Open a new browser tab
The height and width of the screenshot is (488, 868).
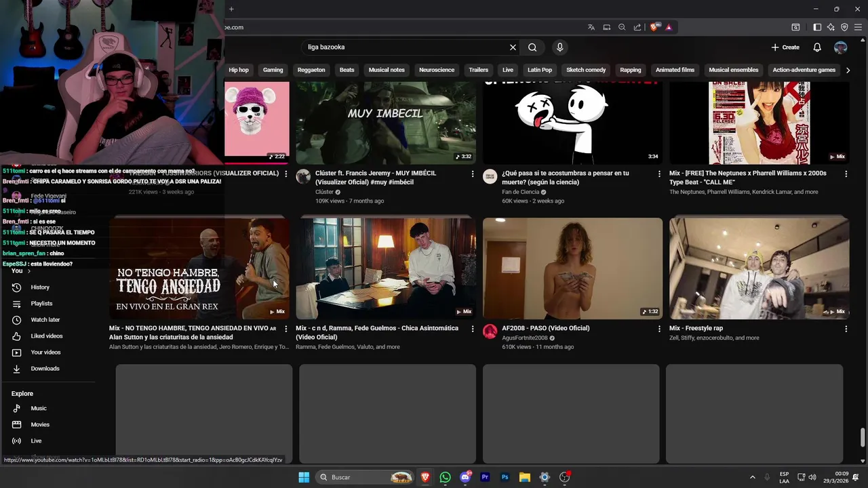pos(231,9)
